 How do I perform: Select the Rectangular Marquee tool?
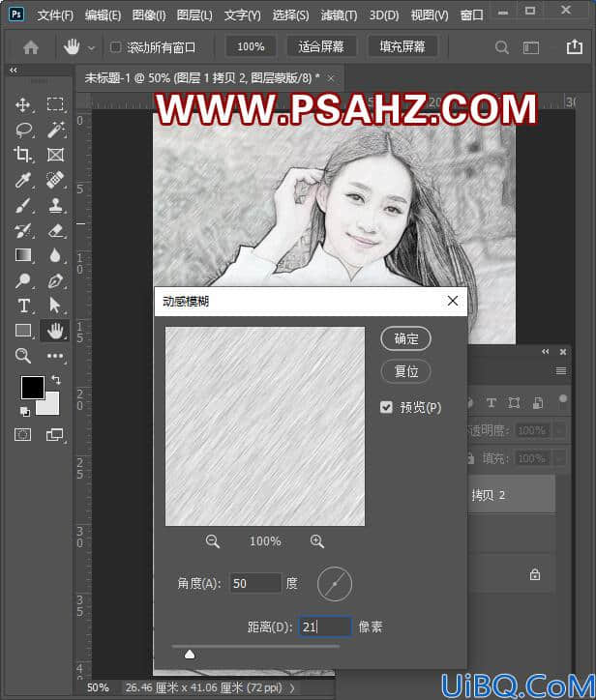[x=55, y=105]
